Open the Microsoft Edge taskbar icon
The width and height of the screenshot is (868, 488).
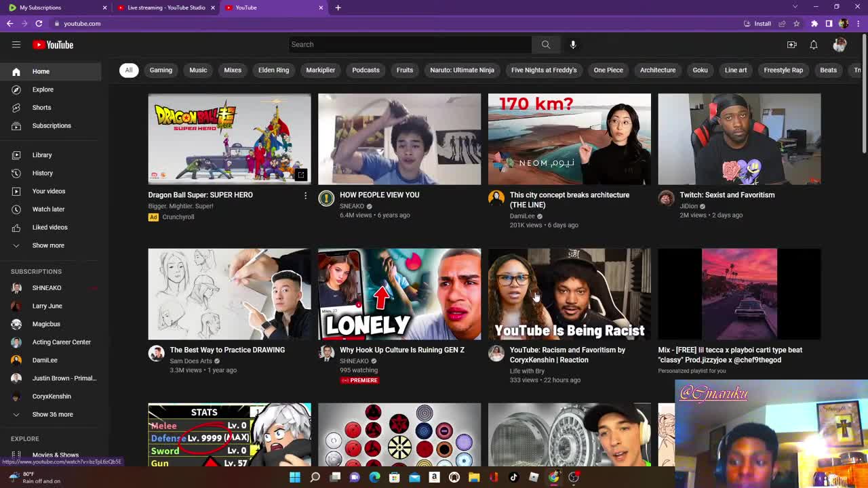pos(375,477)
